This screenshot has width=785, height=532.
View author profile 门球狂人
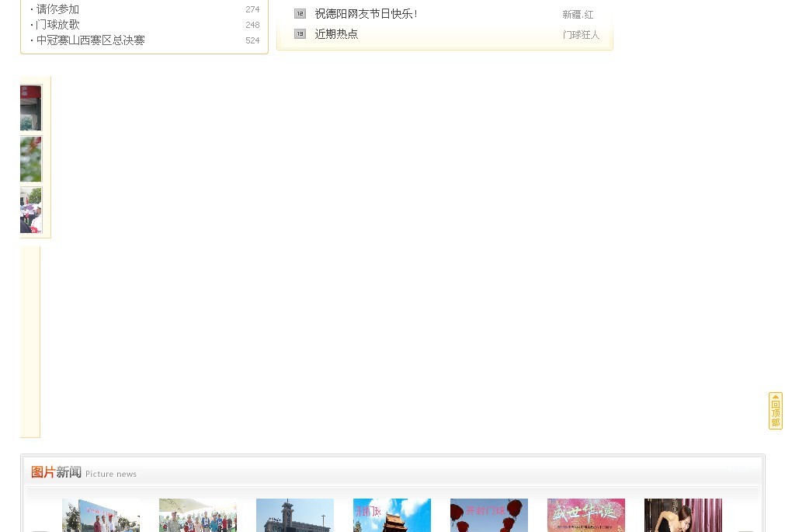coord(581,35)
